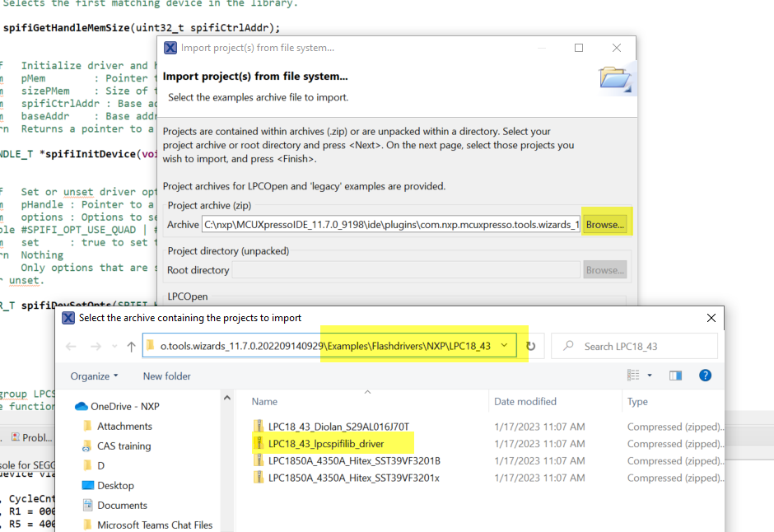Open the Organize dropdown menu
This screenshot has height=532, width=774.
(x=92, y=376)
